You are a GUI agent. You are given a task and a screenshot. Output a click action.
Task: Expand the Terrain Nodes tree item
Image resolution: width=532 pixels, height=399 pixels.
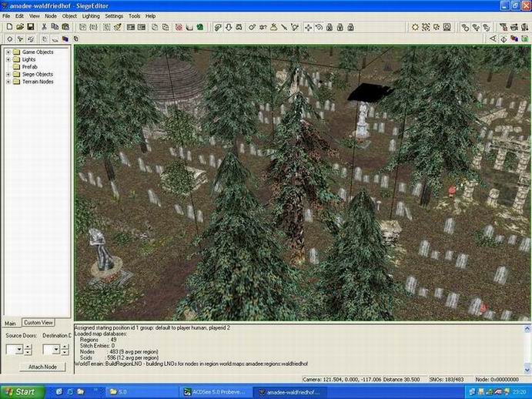click(x=8, y=82)
